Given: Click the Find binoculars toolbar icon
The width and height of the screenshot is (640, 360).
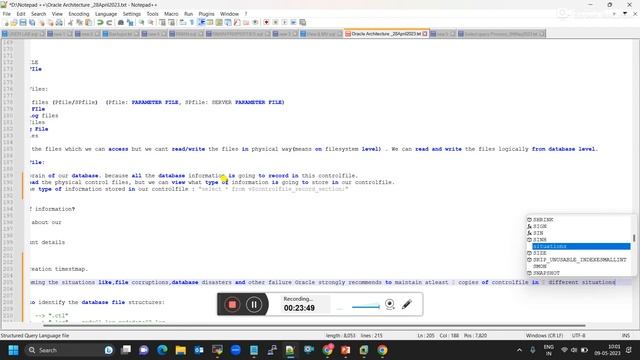Looking at the screenshot, I should coord(121,22).
